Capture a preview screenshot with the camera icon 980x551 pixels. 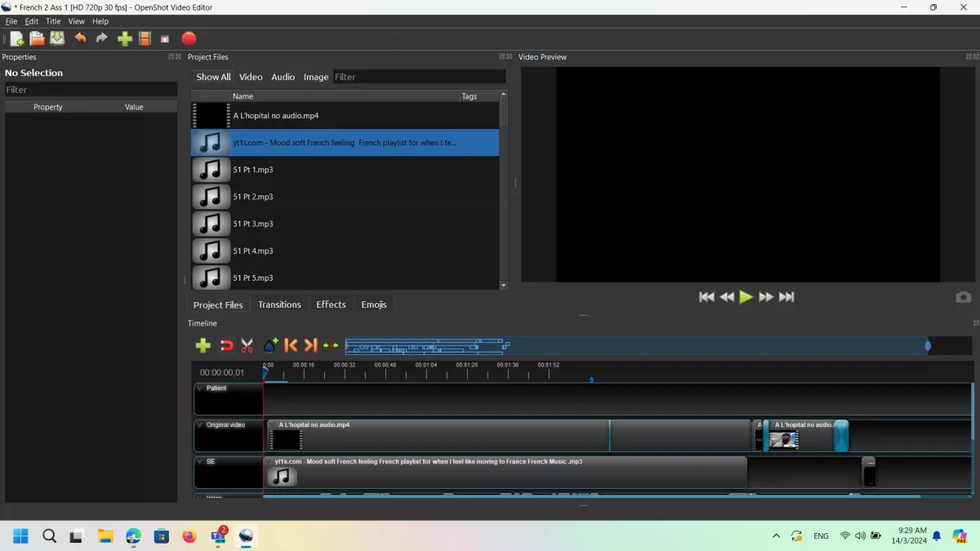(963, 297)
